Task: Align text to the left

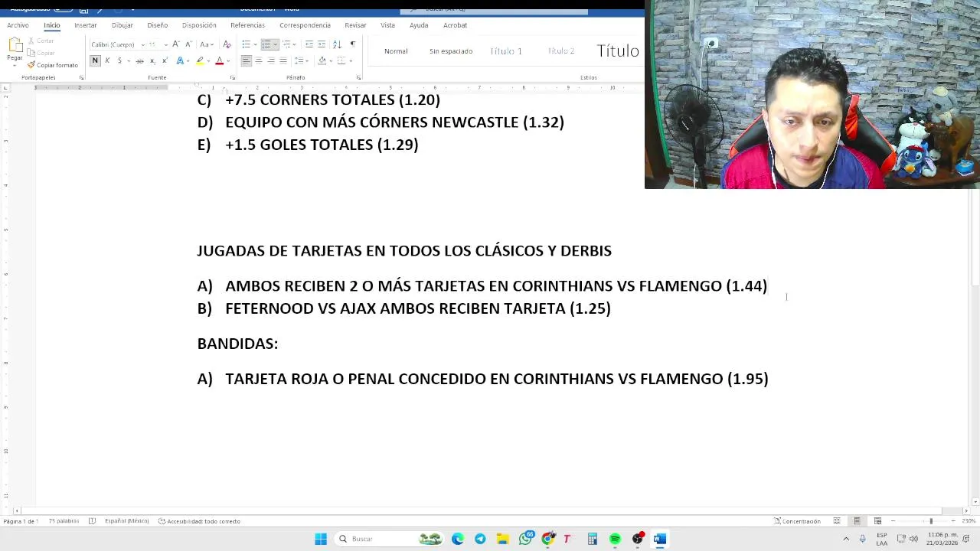Action: pos(246,60)
